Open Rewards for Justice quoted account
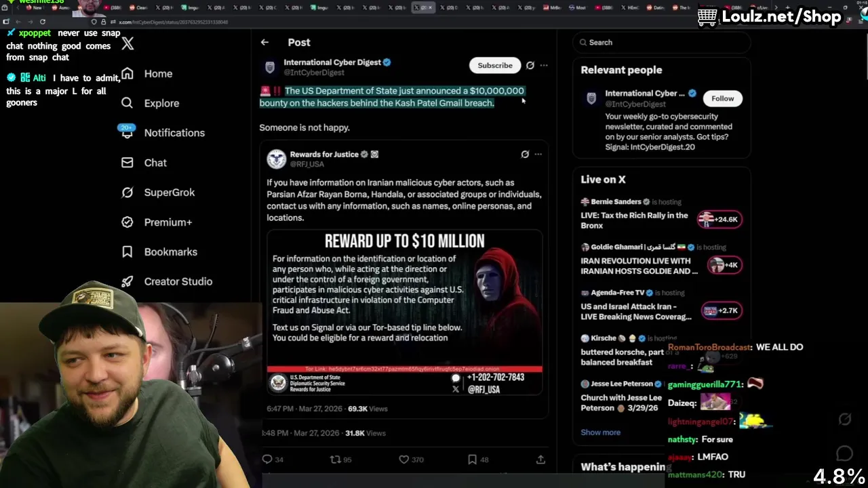The image size is (868, 488). [x=324, y=155]
